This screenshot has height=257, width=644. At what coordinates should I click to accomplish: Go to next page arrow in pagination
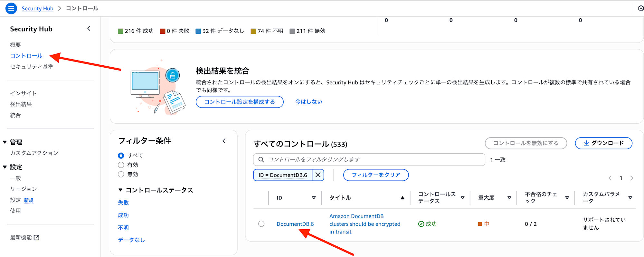(x=632, y=178)
